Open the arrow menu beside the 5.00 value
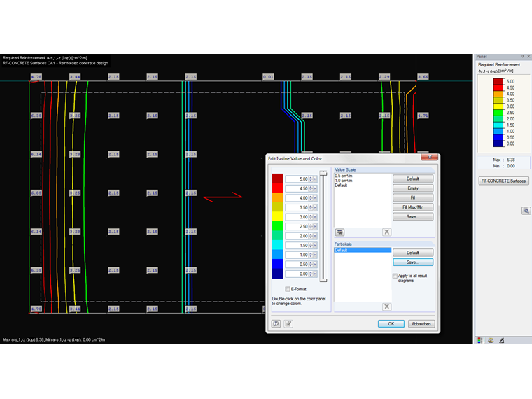Image resolution: width=532 pixels, height=399 pixels. (x=315, y=178)
